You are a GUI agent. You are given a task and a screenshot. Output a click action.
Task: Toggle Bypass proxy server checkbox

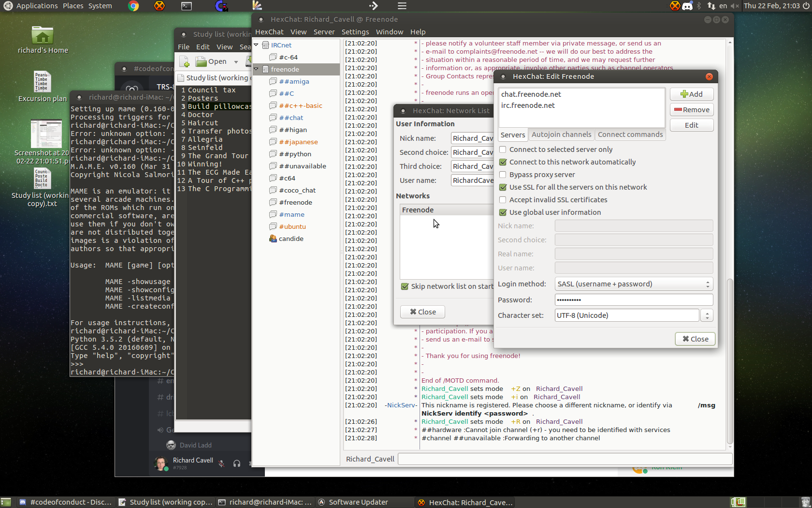503,175
